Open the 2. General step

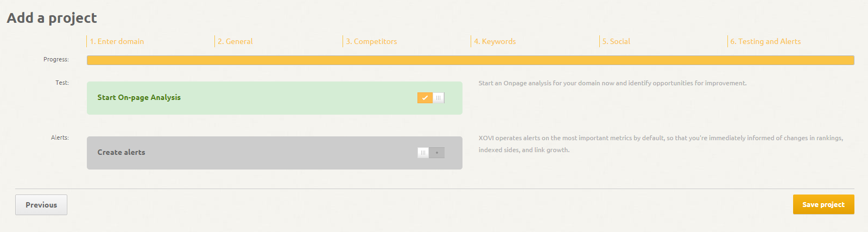[x=235, y=41]
